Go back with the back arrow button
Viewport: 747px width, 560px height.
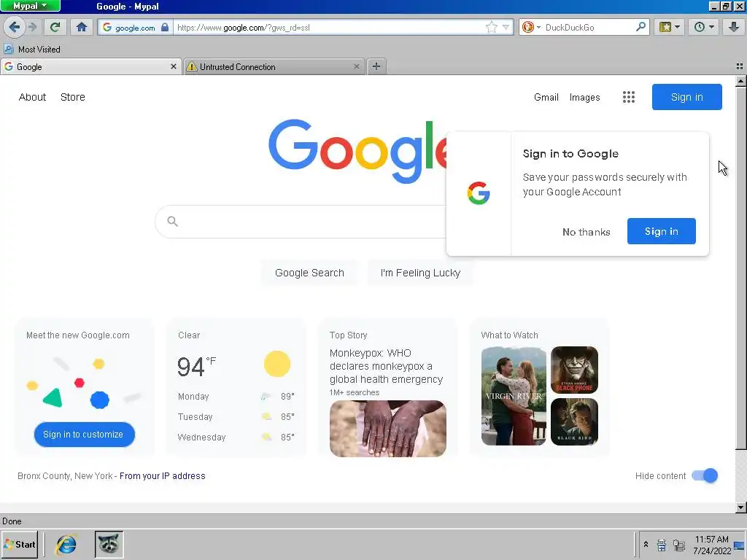(x=15, y=27)
